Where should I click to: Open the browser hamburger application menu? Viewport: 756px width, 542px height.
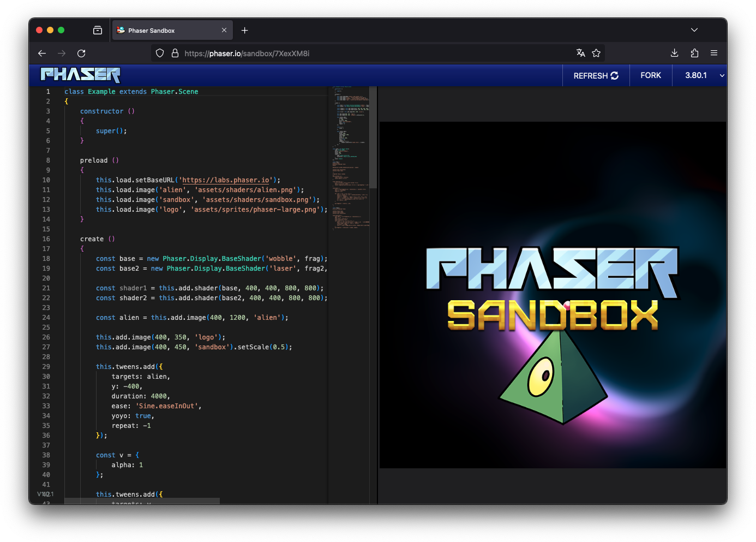point(714,53)
